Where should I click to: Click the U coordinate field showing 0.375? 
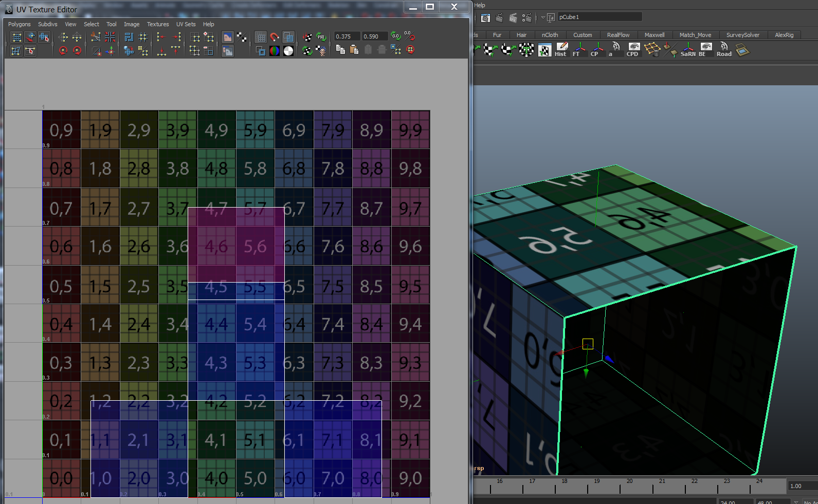346,36
